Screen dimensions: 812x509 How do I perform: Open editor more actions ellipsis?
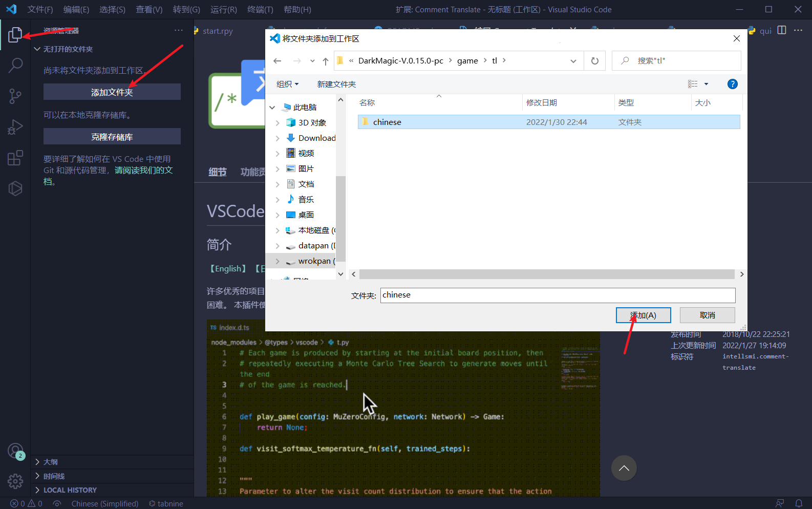(x=798, y=30)
